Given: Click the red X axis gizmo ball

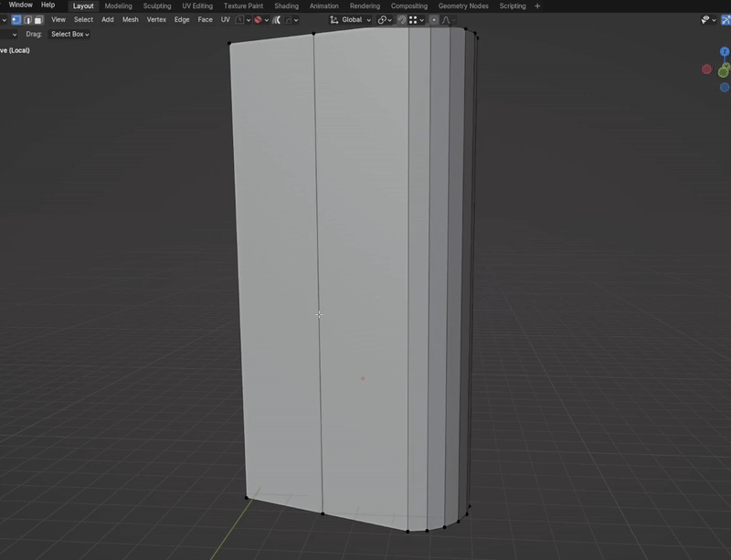Looking at the screenshot, I should 706,69.
